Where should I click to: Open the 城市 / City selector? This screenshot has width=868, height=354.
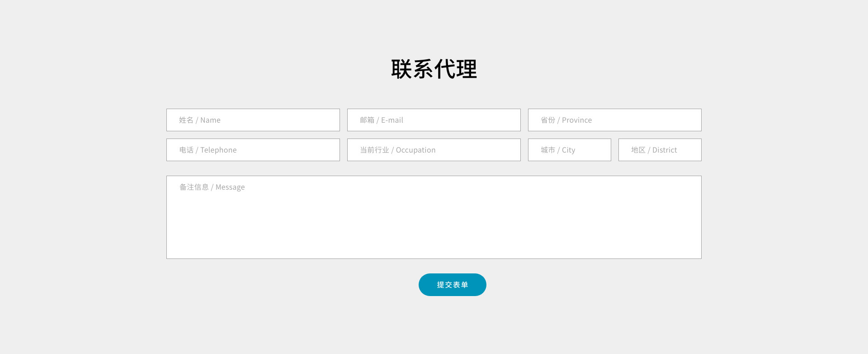point(570,150)
